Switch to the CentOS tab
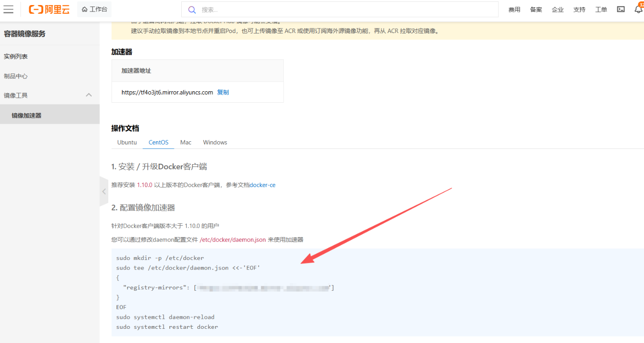 point(158,142)
